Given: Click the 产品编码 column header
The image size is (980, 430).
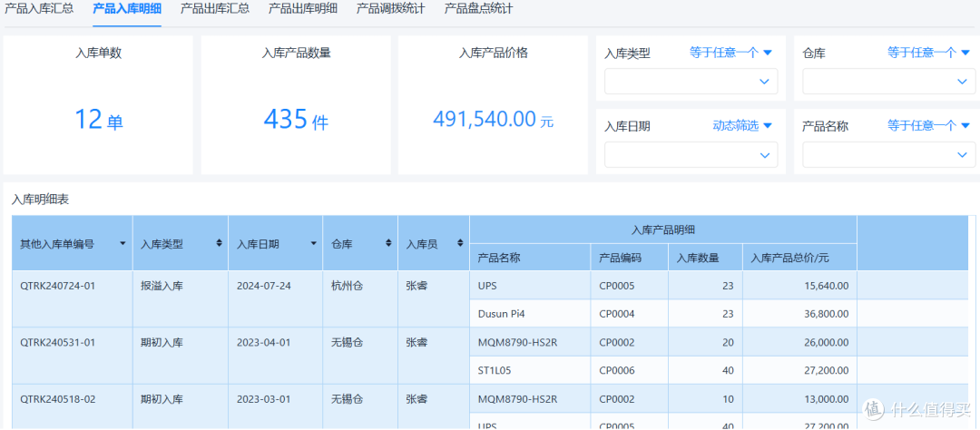Looking at the screenshot, I should tap(630, 257).
